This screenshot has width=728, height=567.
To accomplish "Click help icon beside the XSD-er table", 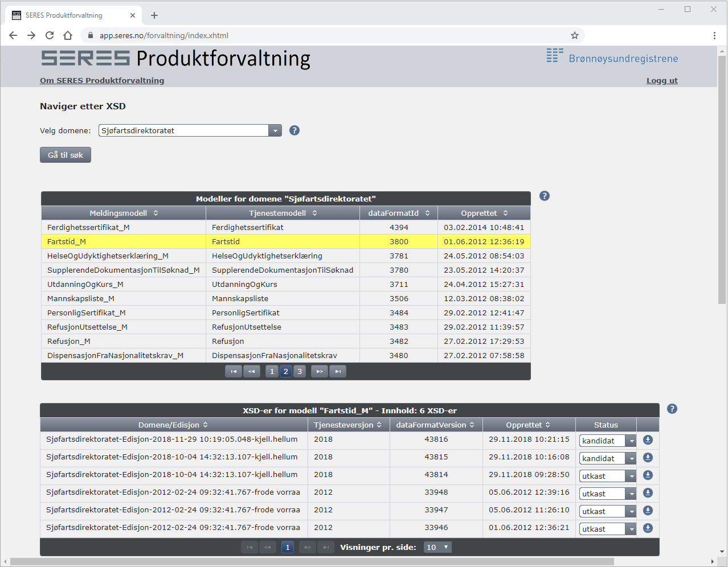I will click(672, 409).
